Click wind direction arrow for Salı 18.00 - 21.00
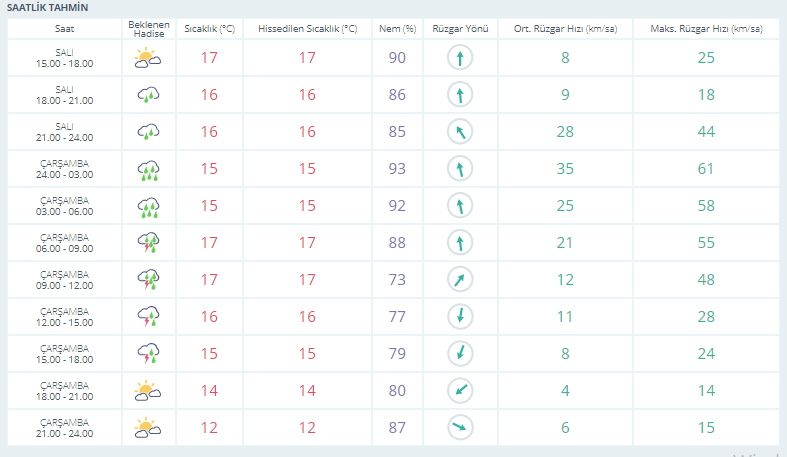Screen dimensions: 787x457 460,95
